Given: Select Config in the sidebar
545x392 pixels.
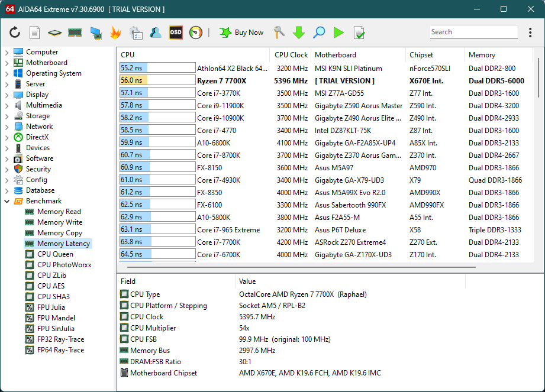Looking at the screenshot, I should [37, 180].
